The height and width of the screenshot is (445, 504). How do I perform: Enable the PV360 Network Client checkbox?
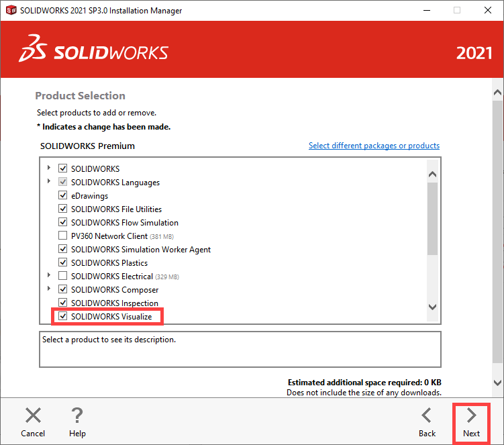(62, 236)
